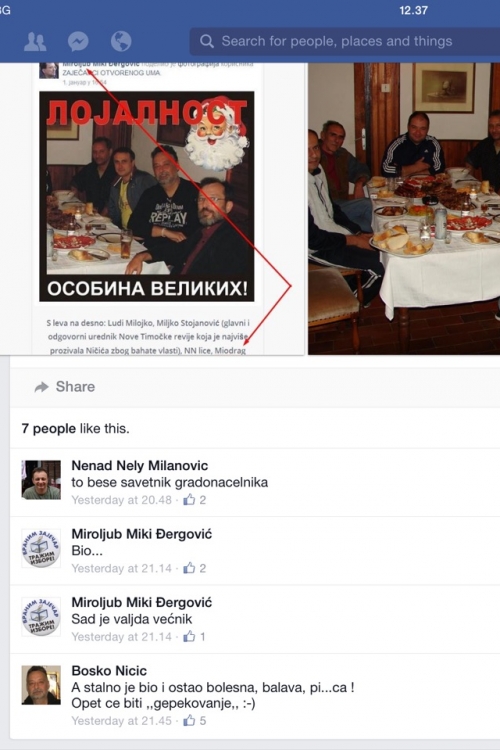
Task: Focus the 'Search for people, places and things' field
Action: coord(344,41)
